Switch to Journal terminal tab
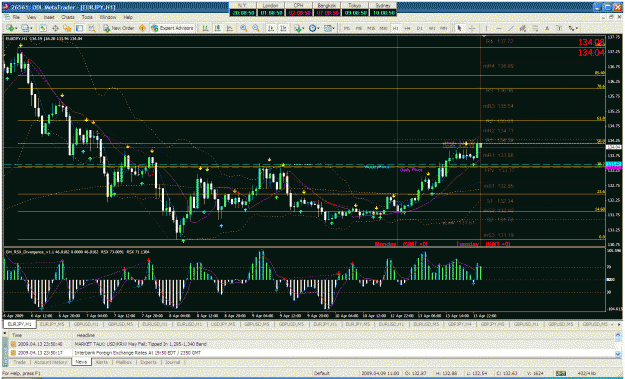The image size is (625, 379). click(x=172, y=362)
